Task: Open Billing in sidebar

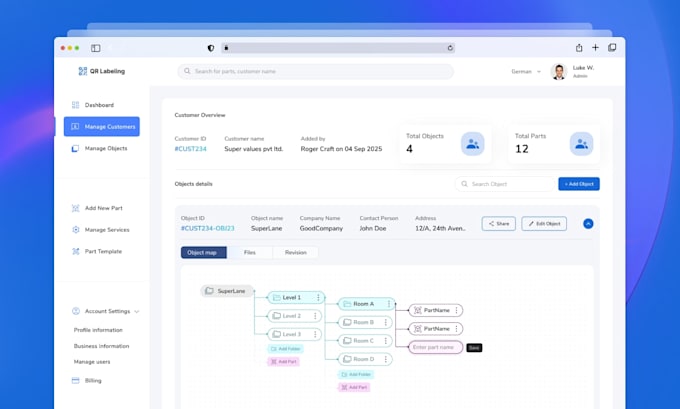Action: [x=86, y=380]
